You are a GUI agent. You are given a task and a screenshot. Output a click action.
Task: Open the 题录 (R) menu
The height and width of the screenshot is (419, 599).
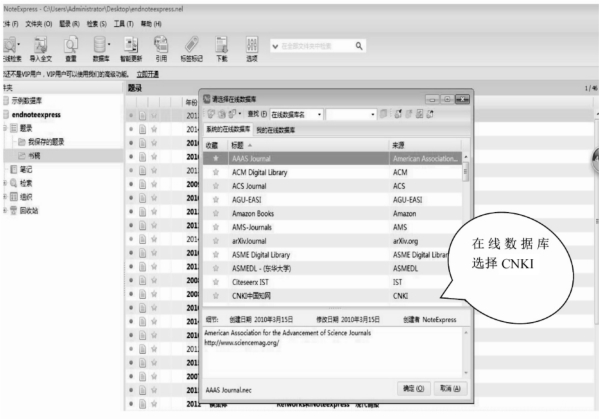click(70, 24)
